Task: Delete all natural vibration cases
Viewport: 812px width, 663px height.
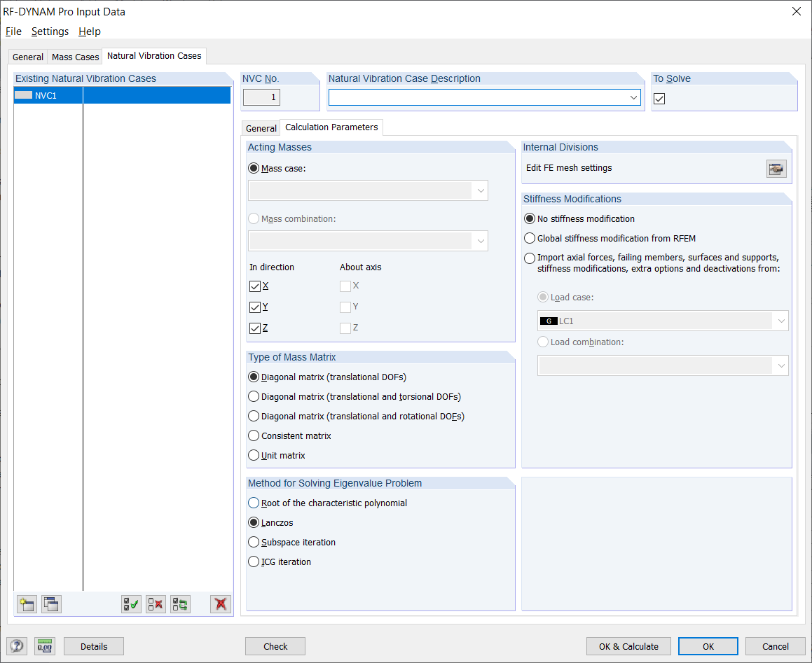Action: click(220, 603)
